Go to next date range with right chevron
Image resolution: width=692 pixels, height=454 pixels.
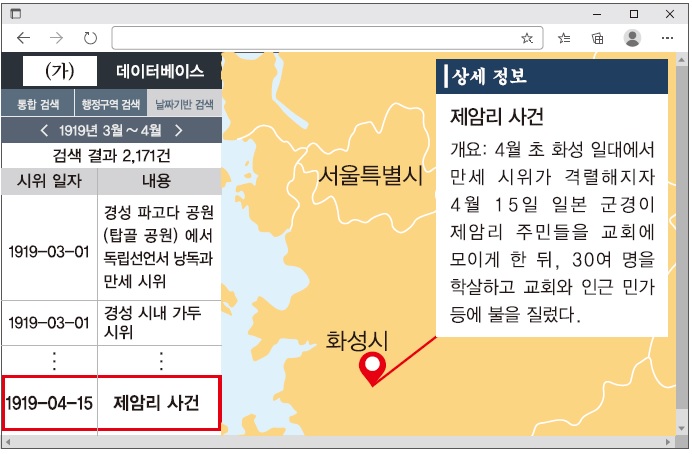[178, 130]
